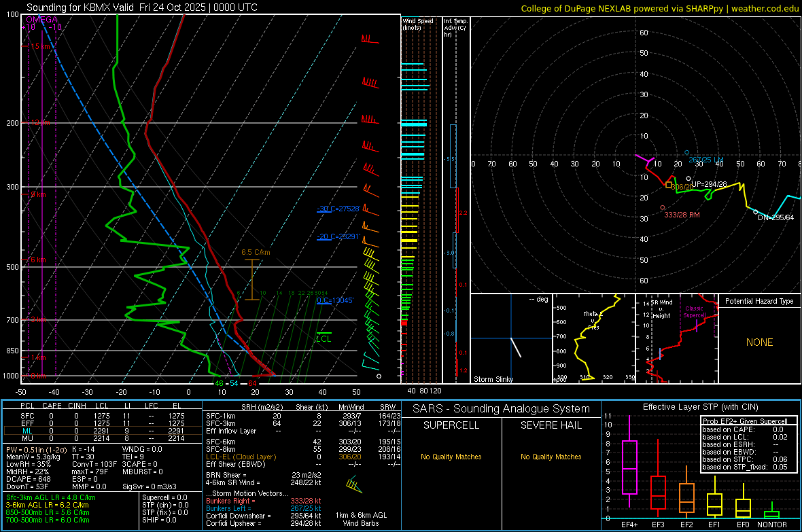This screenshot has height=532, width=802.
Task: Click the 'Wind Speed (knots)' panel header
Action: tap(418, 24)
